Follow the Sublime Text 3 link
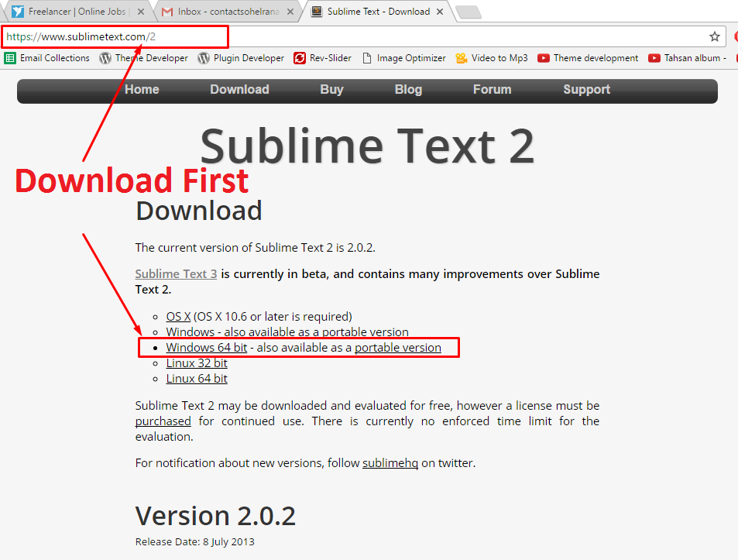This screenshot has height=560, width=738. (x=176, y=274)
